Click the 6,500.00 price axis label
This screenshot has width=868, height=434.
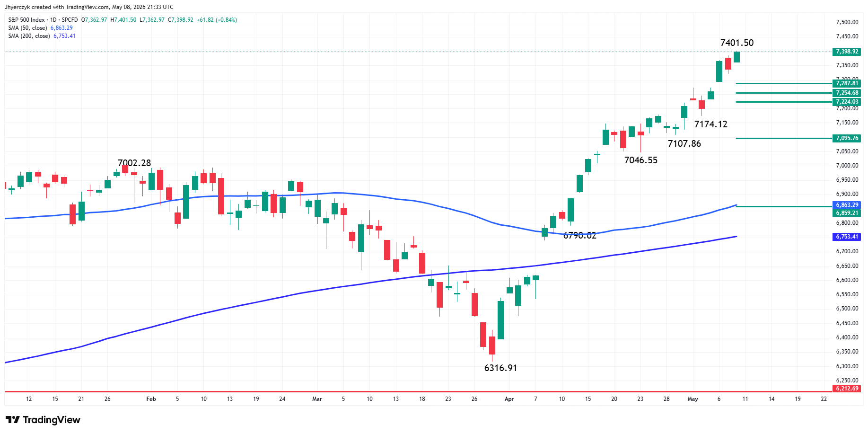point(847,309)
